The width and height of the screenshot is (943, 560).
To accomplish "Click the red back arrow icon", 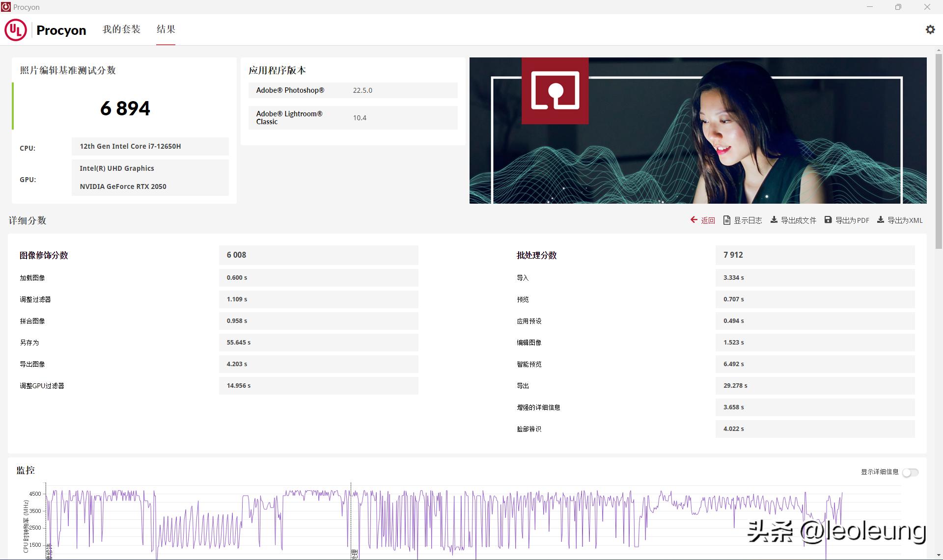I will (693, 220).
